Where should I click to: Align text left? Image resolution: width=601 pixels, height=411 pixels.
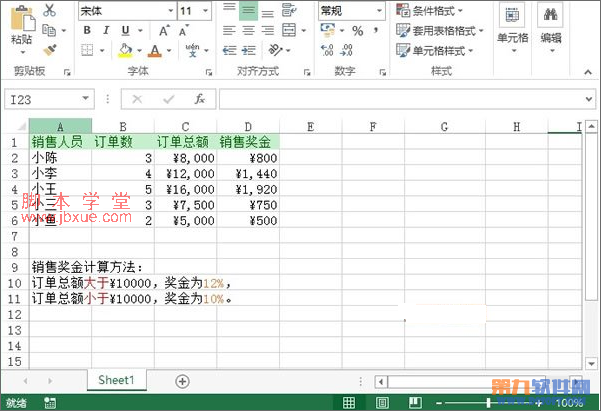click(x=229, y=30)
